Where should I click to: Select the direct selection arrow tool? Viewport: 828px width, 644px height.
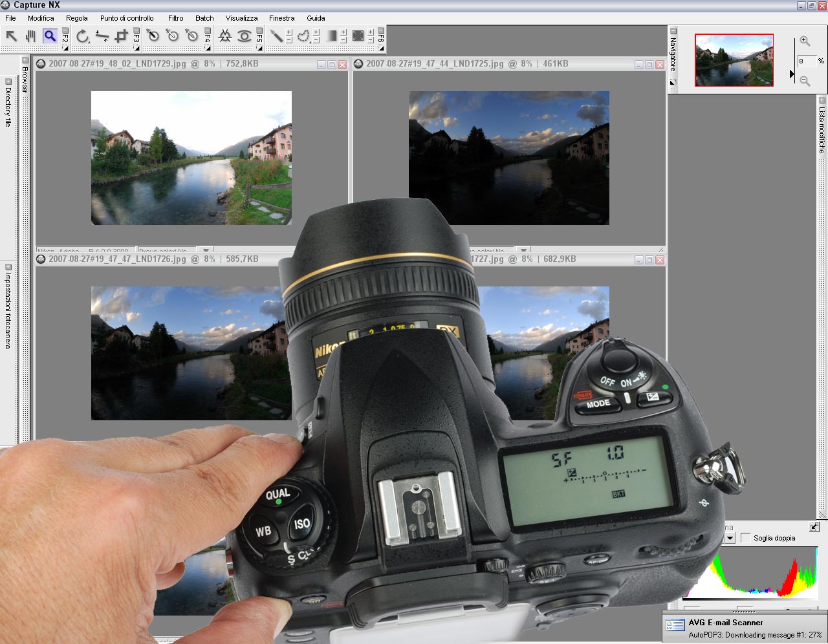12,36
